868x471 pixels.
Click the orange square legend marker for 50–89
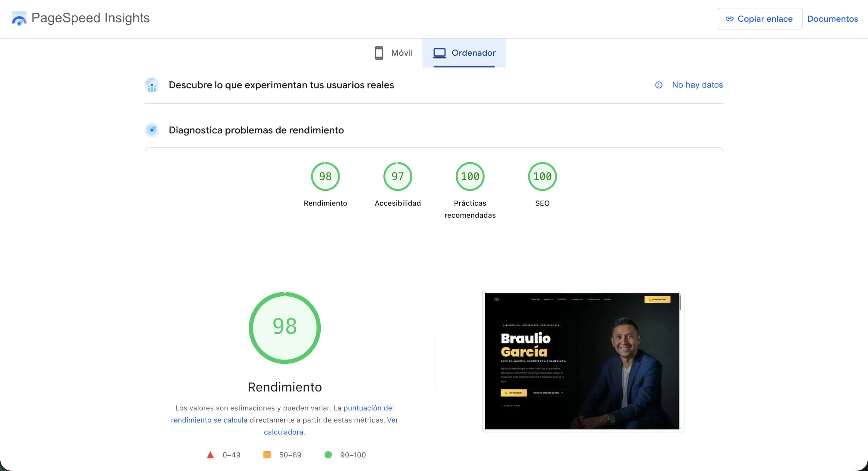tap(267, 455)
